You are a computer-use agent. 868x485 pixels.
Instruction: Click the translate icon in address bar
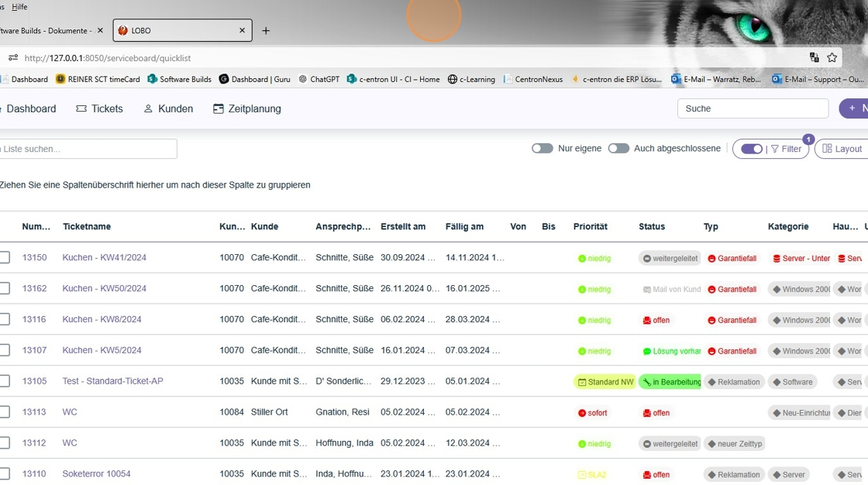(814, 57)
